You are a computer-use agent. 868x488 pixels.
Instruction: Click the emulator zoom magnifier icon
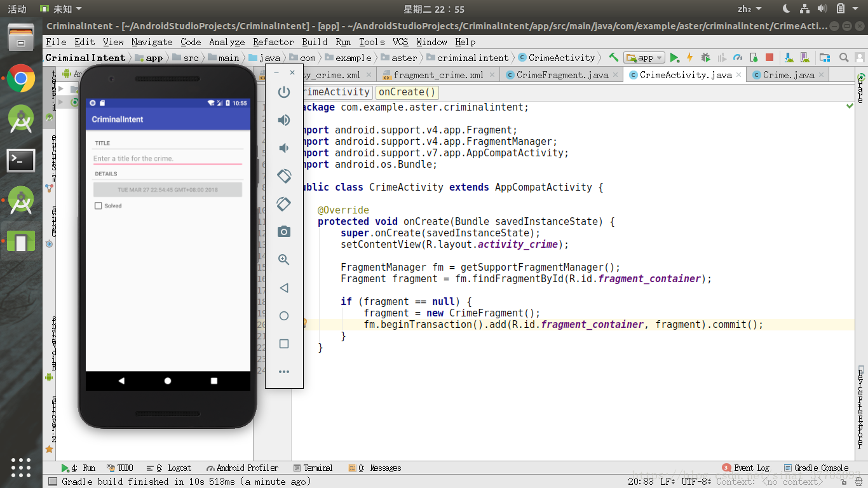click(x=284, y=260)
